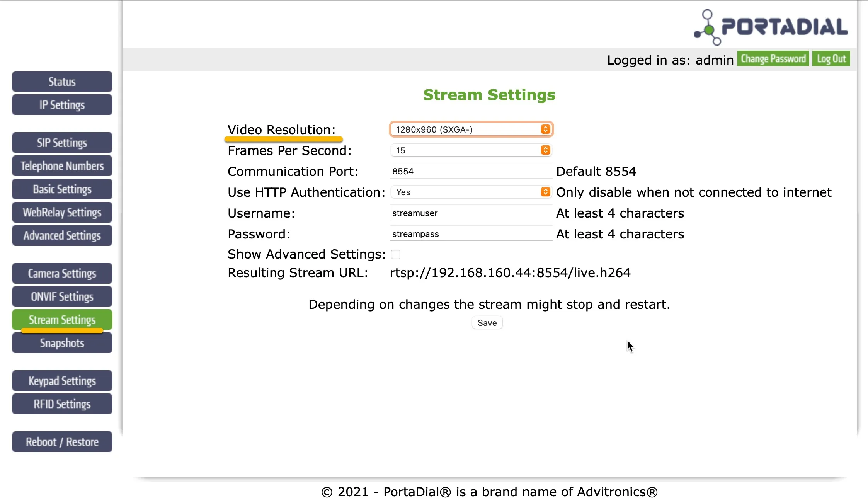Select the Stream Settings sidebar item
This screenshot has height=504, width=868.
coord(62,320)
